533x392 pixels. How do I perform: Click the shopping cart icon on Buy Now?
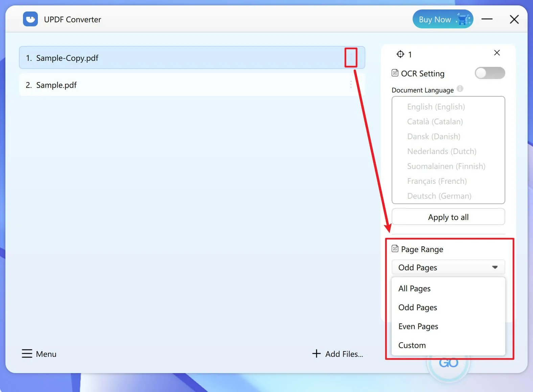point(463,19)
